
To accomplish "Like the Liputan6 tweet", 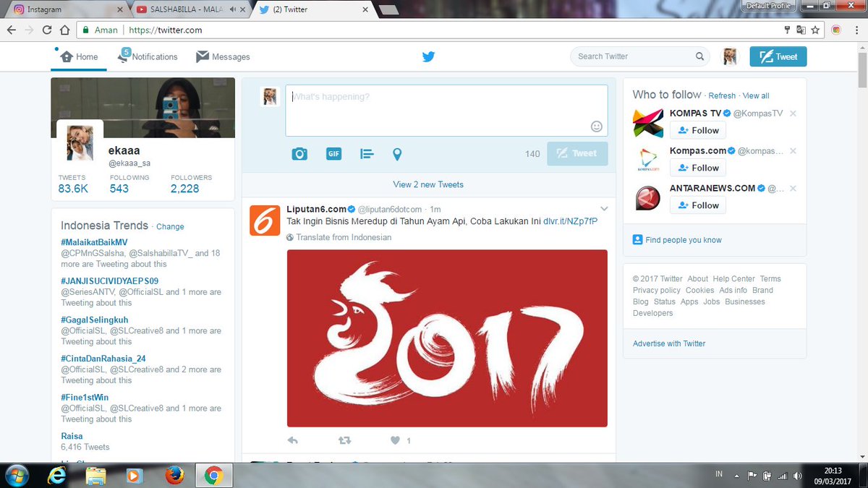I will (x=396, y=440).
